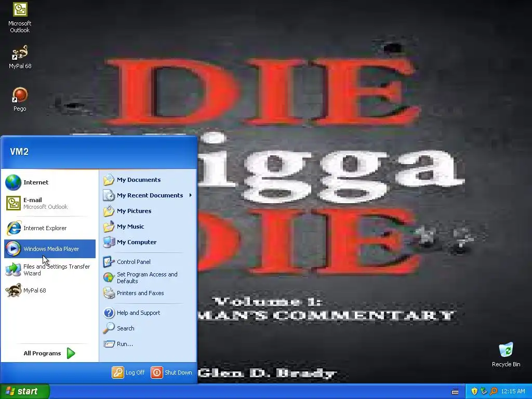
Task: Open Printers and Faxes
Action: 148,293
